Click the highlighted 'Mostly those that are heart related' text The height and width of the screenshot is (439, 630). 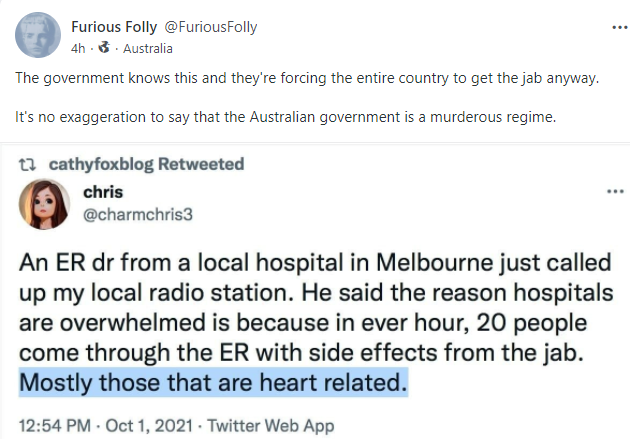(214, 382)
